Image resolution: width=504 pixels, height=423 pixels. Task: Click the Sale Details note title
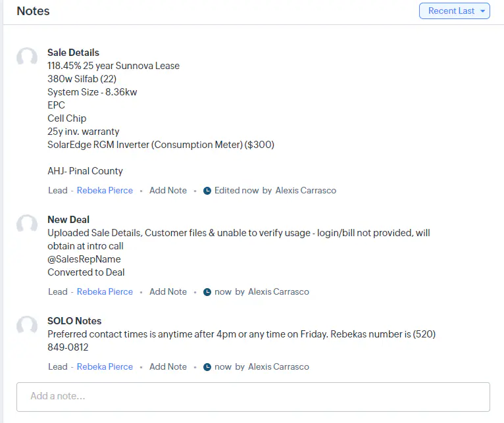click(73, 53)
